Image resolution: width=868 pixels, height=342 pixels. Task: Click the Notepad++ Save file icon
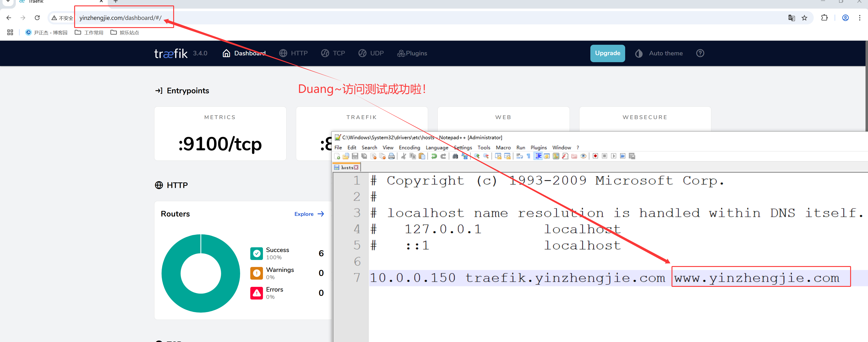[x=355, y=156]
